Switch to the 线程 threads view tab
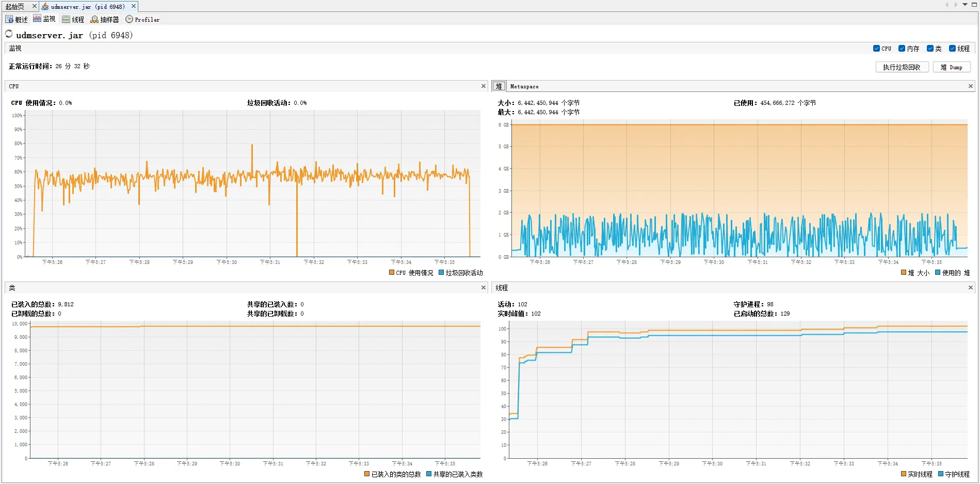This screenshot has height=484, width=980. point(73,20)
